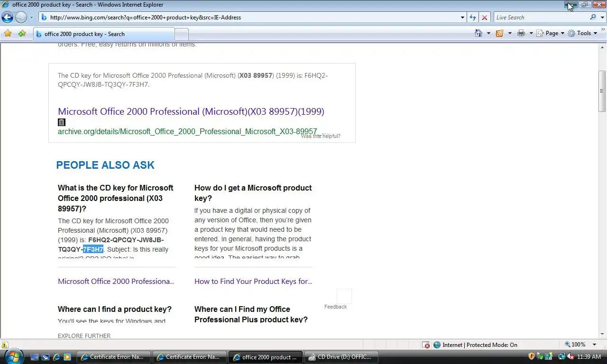The height and width of the screenshot is (364, 607).
Task: Expand the address bar history dropdown
Action: (463, 18)
